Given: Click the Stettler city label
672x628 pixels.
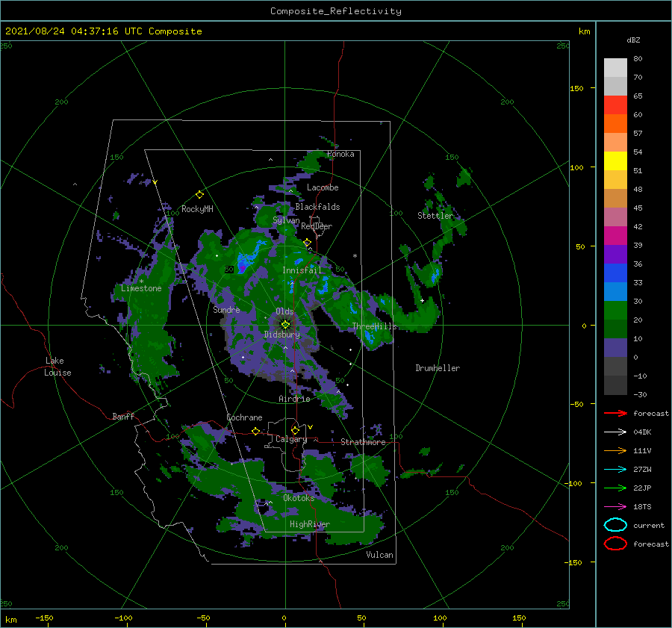Looking at the screenshot, I should [x=435, y=216].
